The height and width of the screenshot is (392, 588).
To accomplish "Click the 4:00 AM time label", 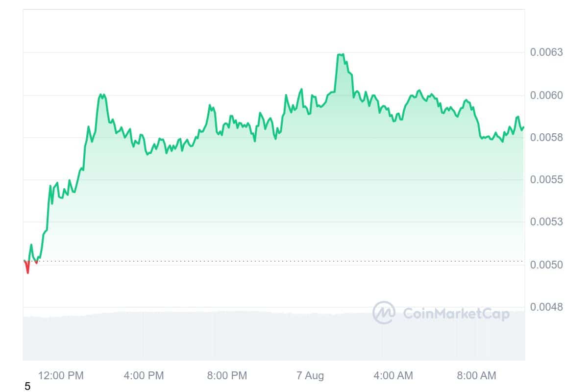I will click(393, 376).
